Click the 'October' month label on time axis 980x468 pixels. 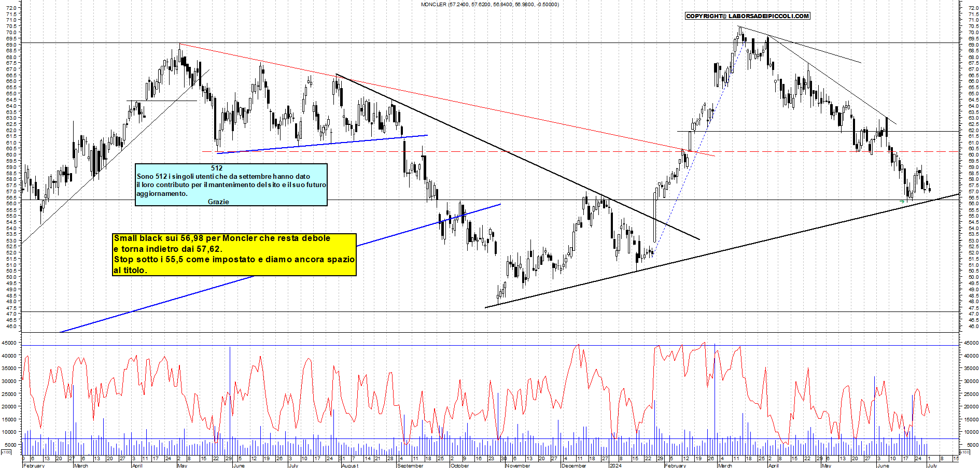(459, 465)
